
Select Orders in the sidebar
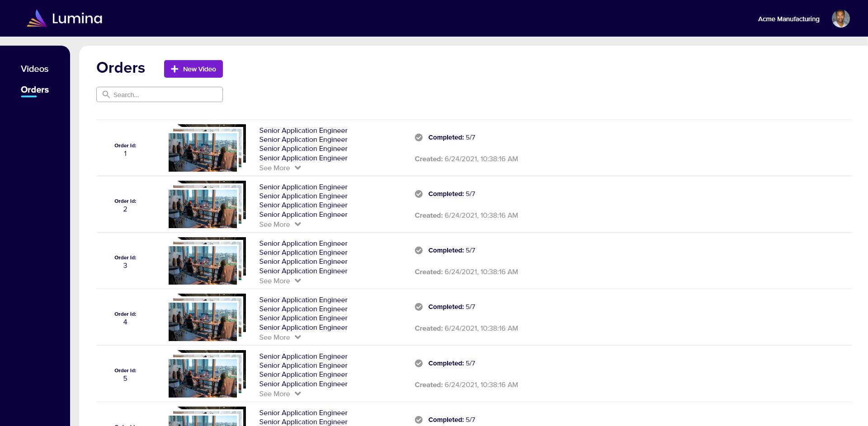pos(35,89)
